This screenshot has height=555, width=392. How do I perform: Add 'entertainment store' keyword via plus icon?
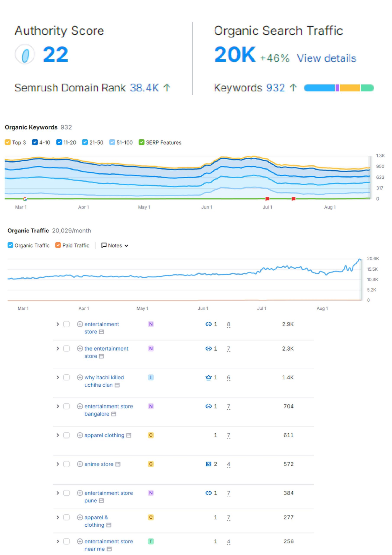point(80,324)
